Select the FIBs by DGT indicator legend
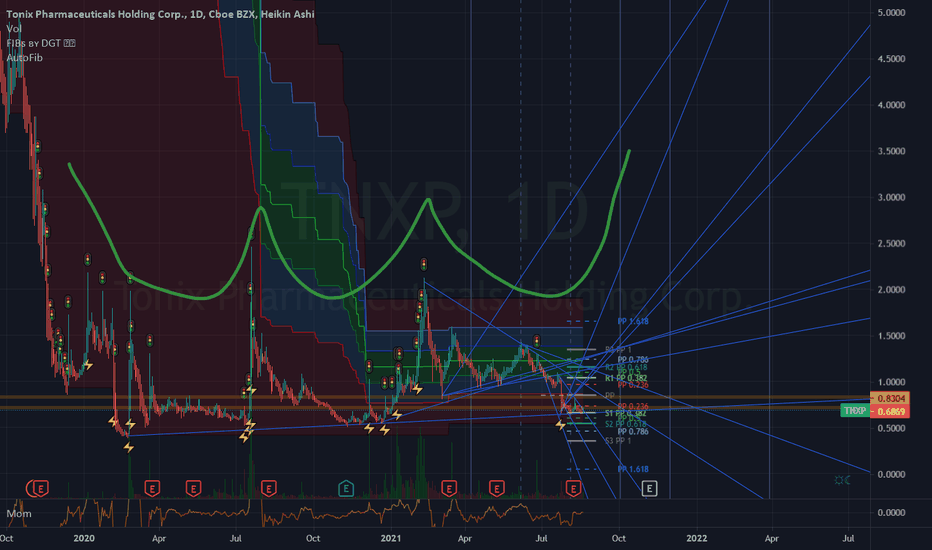 click(x=40, y=43)
